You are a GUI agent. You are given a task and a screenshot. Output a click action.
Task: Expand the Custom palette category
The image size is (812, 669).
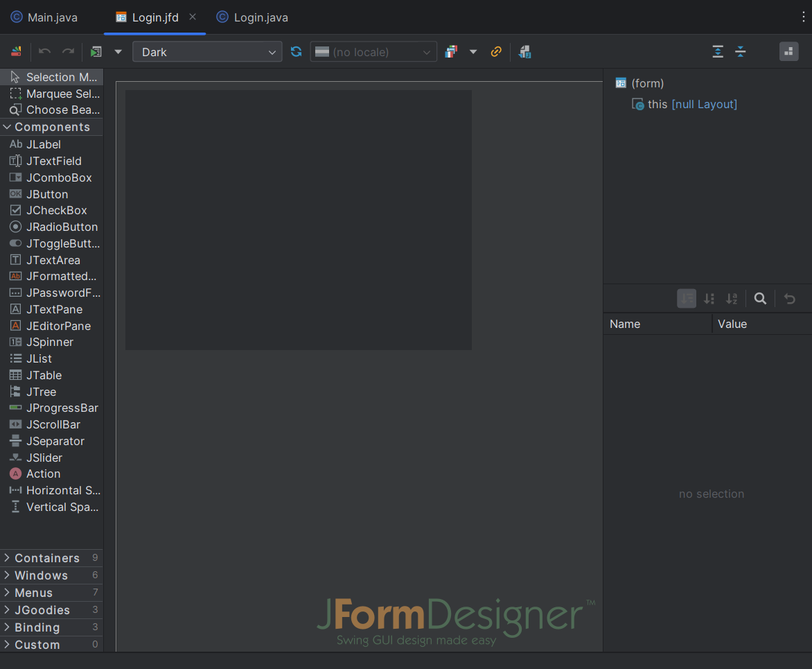tap(52, 645)
